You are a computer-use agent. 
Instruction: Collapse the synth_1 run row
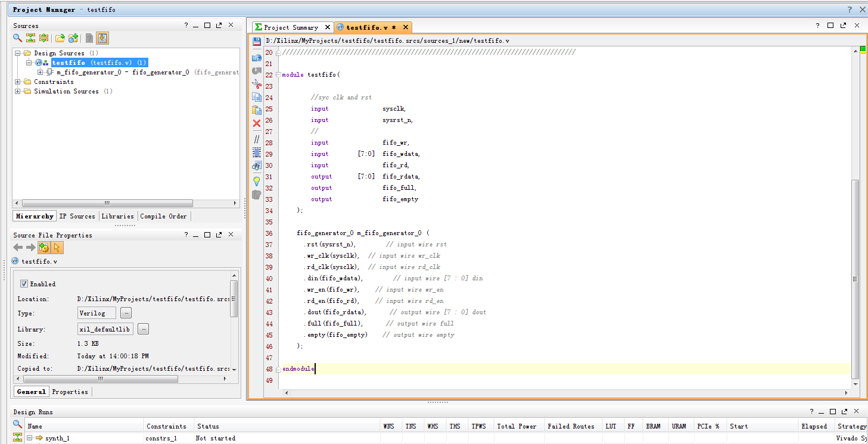pos(29,438)
